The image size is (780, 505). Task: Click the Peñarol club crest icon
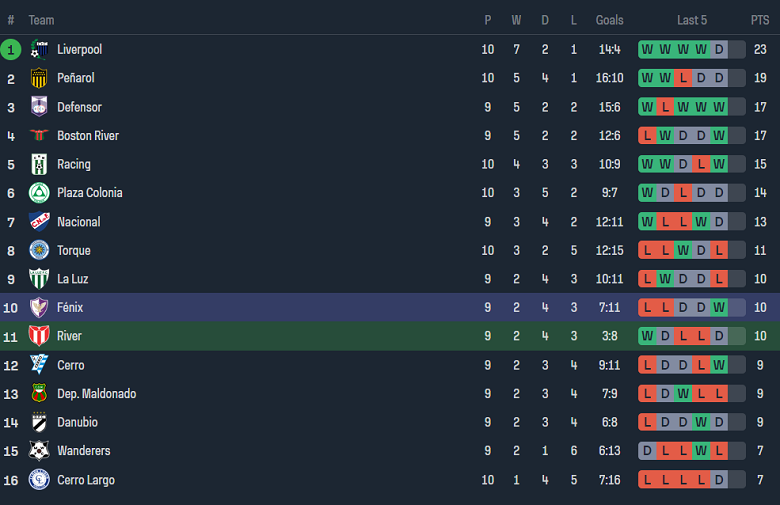[x=39, y=78]
